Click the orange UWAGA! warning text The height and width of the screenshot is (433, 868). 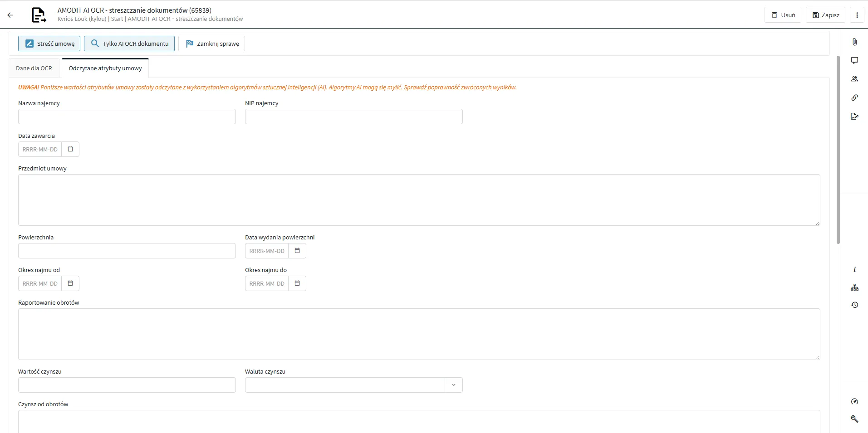click(x=267, y=88)
